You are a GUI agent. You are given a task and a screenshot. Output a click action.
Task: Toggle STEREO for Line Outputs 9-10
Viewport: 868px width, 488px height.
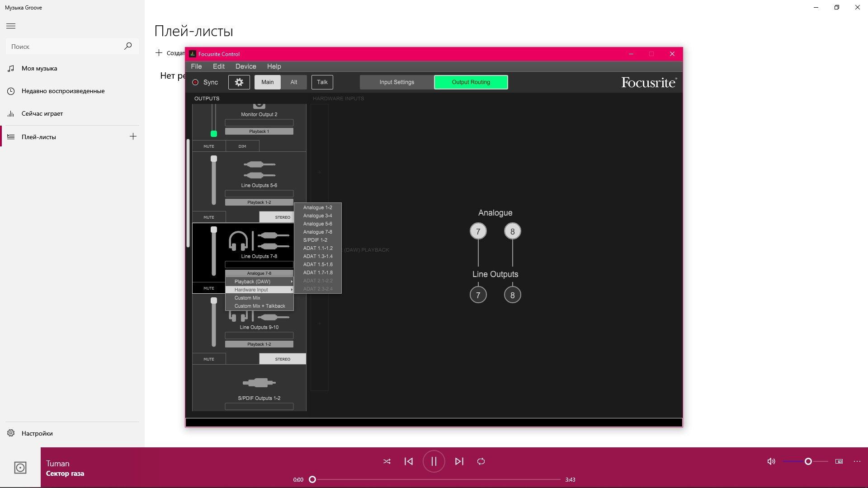click(x=283, y=359)
